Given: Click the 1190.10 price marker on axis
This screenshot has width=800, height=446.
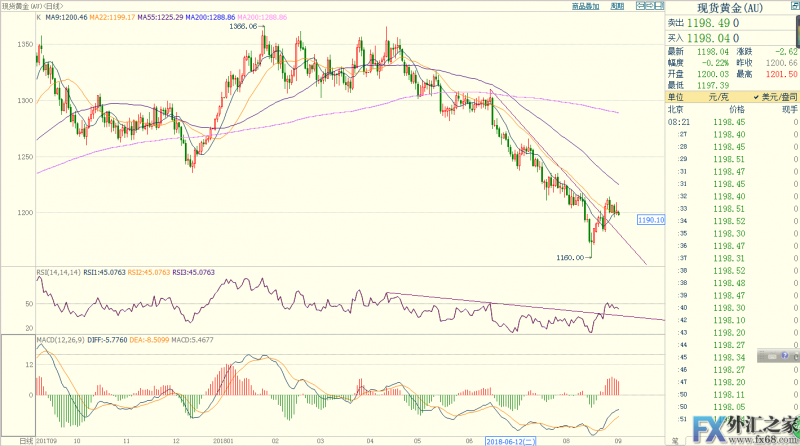Looking at the screenshot, I should [x=648, y=218].
